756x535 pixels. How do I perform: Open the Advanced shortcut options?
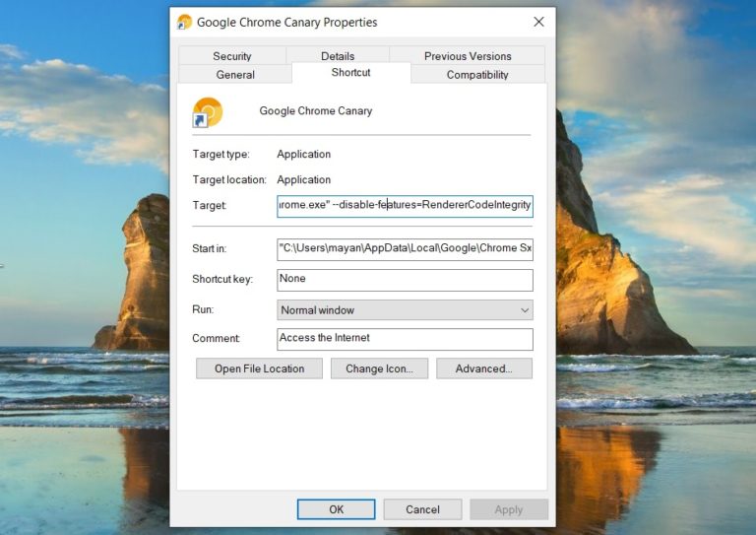coord(484,368)
